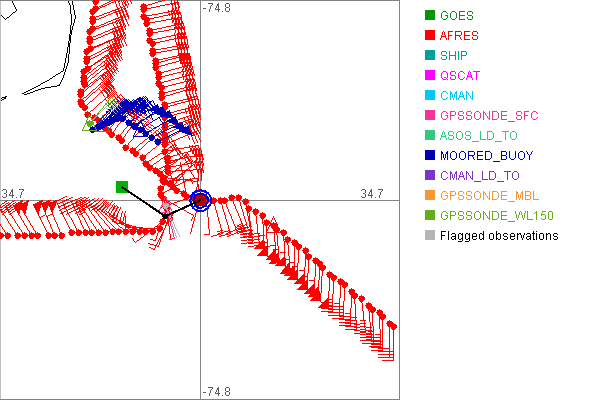Click the red AFRES legend swatch
Screen dimensions: 600x400
point(430,36)
